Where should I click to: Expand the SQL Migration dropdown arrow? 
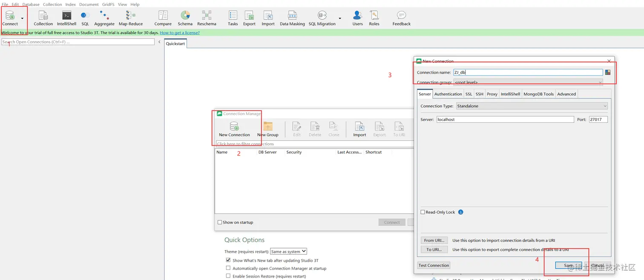point(340,19)
